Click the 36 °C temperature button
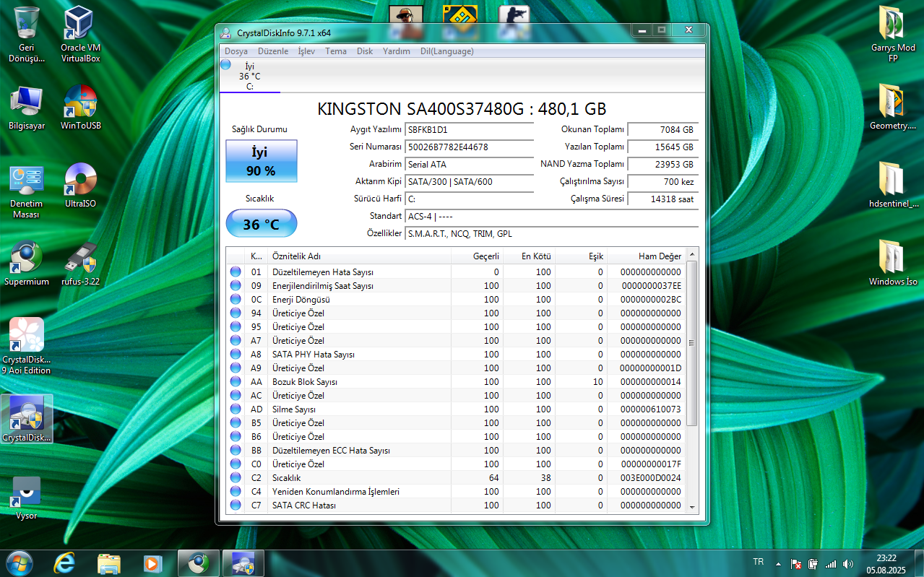Viewport: 924px width, 577px height. (x=262, y=224)
